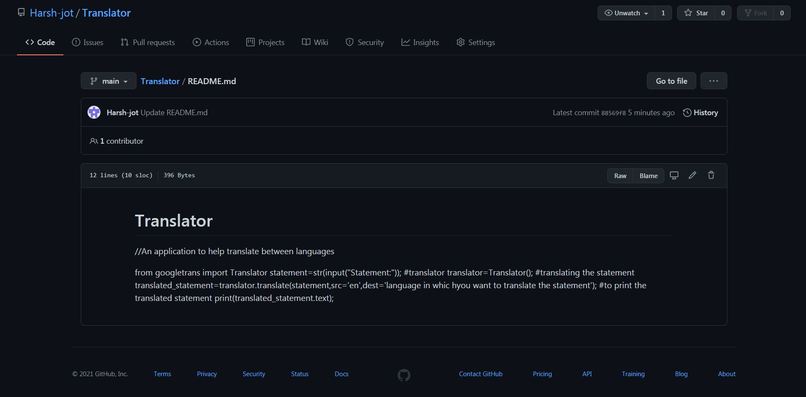Open Translator repository link in header
This screenshot has width=806, height=397.
tap(106, 13)
